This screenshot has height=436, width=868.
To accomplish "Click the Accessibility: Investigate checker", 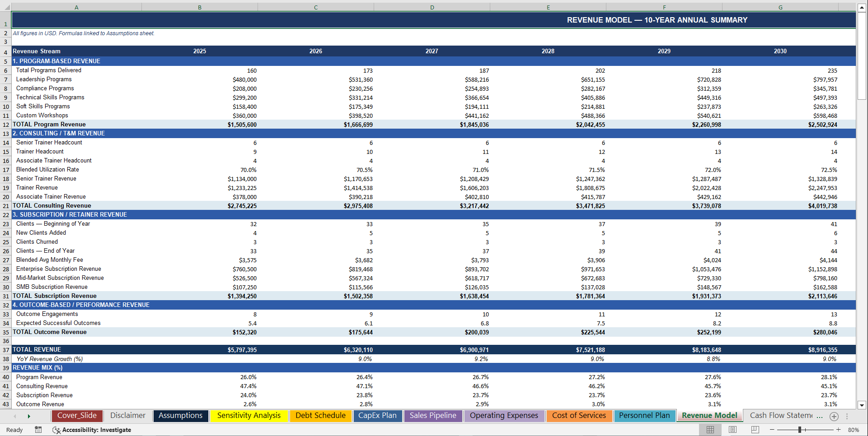I will click(93, 430).
